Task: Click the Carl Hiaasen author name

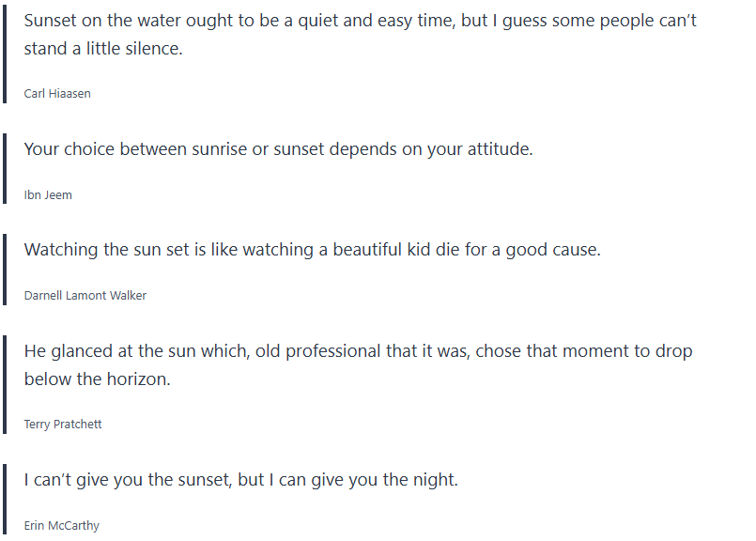Action: [57, 94]
